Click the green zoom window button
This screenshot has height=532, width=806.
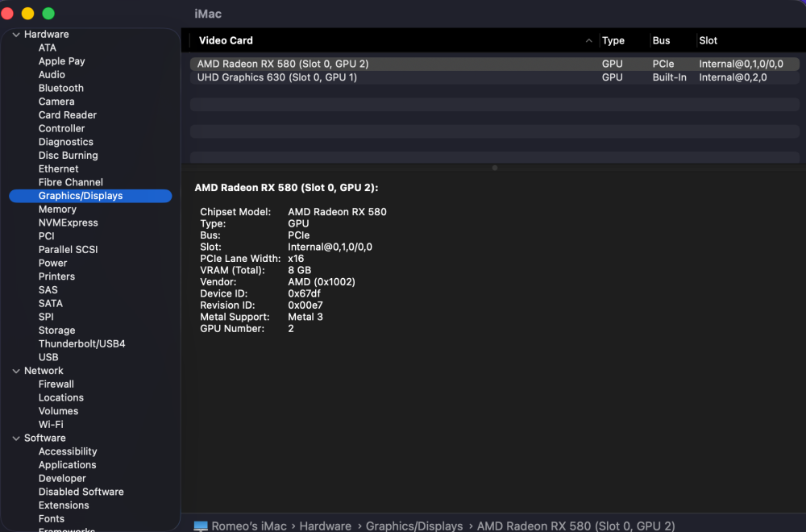48,14
